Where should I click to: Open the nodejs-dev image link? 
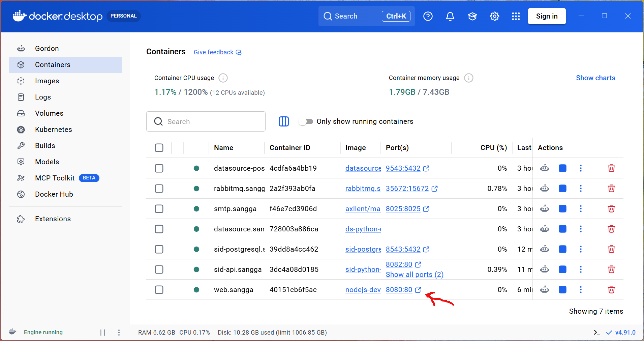(363, 290)
